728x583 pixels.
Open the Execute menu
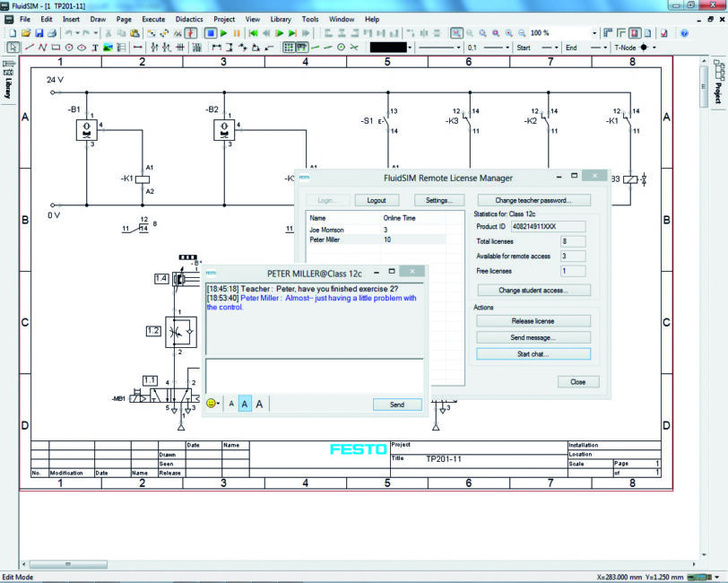(153, 19)
